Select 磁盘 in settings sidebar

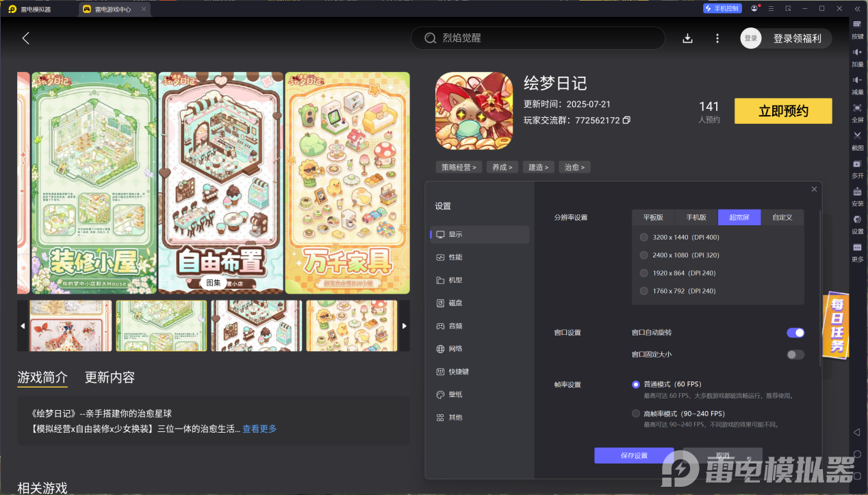click(479, 303)
